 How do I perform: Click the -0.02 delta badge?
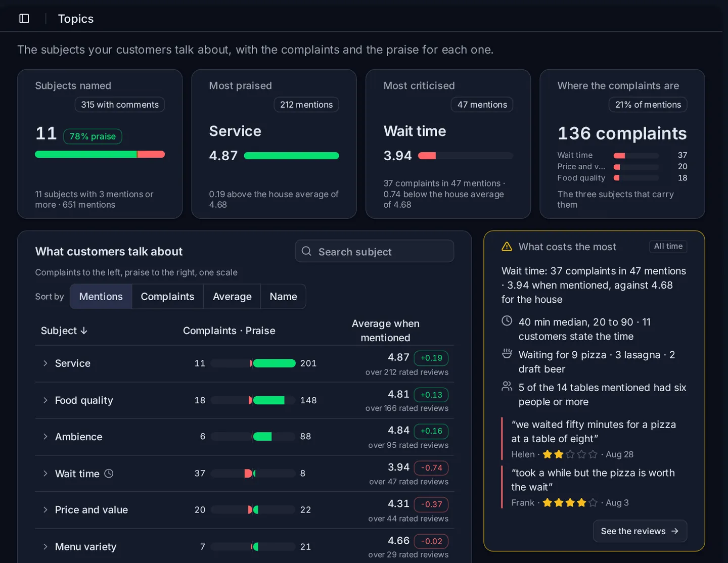coord(431,541)
